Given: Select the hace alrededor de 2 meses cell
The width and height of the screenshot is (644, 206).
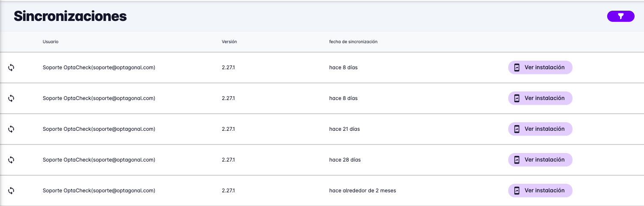Looking at the screenshot, I should pos(362,191).
